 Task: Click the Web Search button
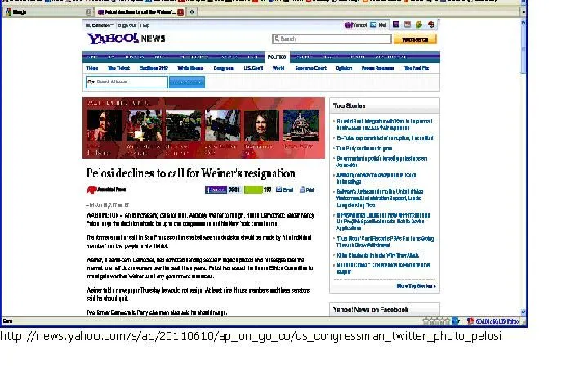[x=414, y=38]
